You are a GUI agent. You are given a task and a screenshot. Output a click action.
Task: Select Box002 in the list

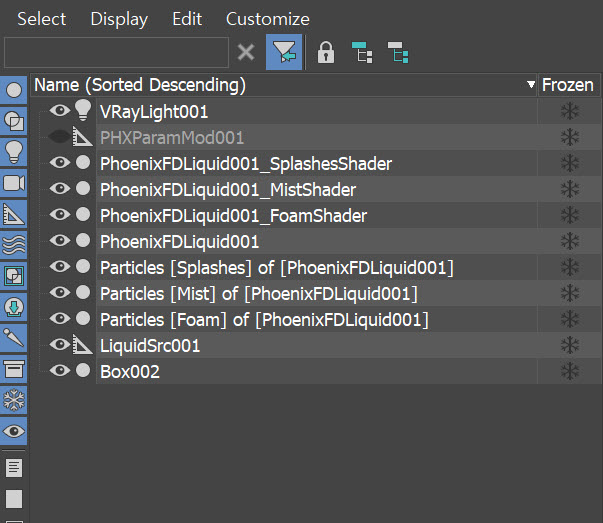point(130,371)
